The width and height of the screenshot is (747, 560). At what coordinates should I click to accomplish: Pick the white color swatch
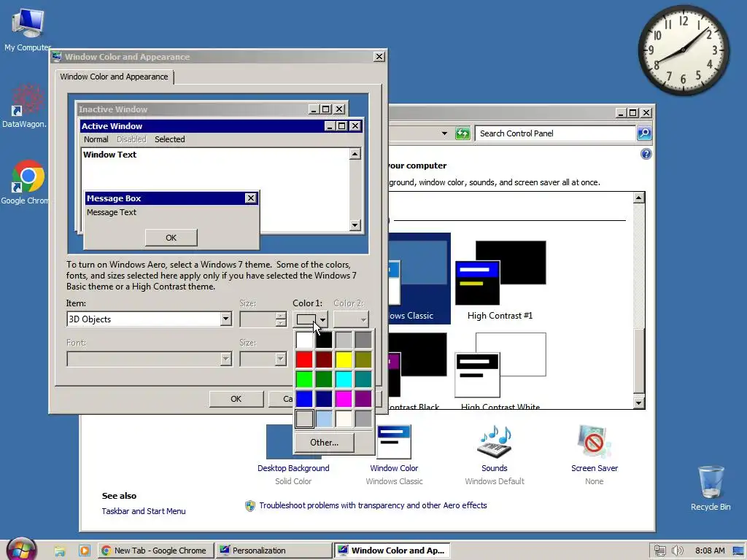pos(304,340)
